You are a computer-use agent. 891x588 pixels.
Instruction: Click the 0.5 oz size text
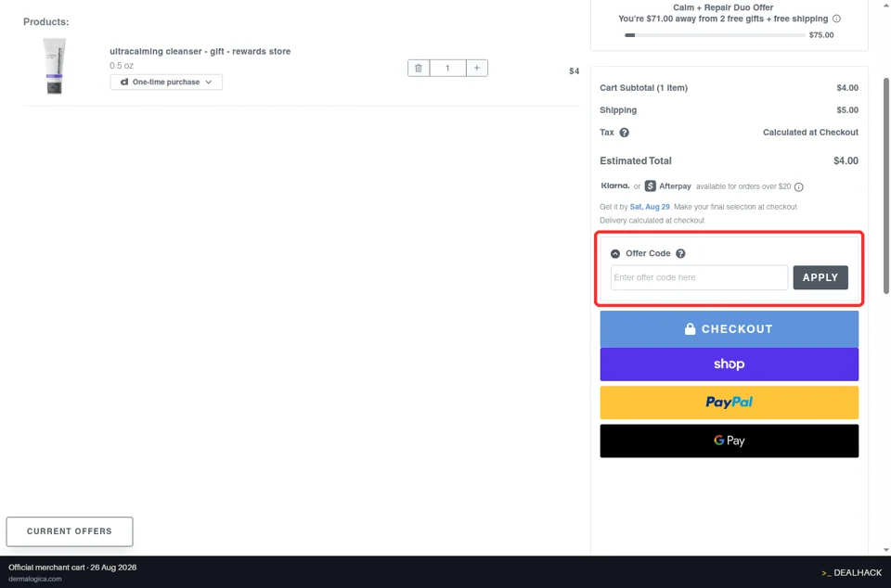tap(122, 65)
